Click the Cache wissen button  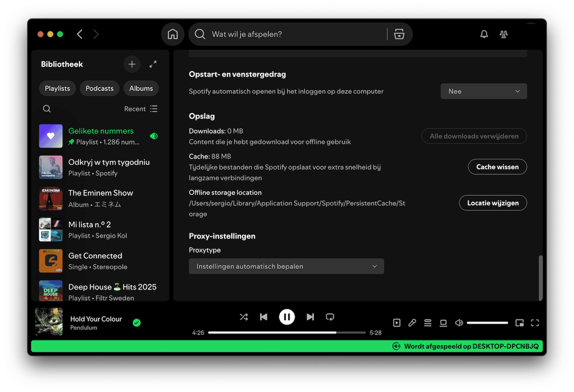point(498,167)
